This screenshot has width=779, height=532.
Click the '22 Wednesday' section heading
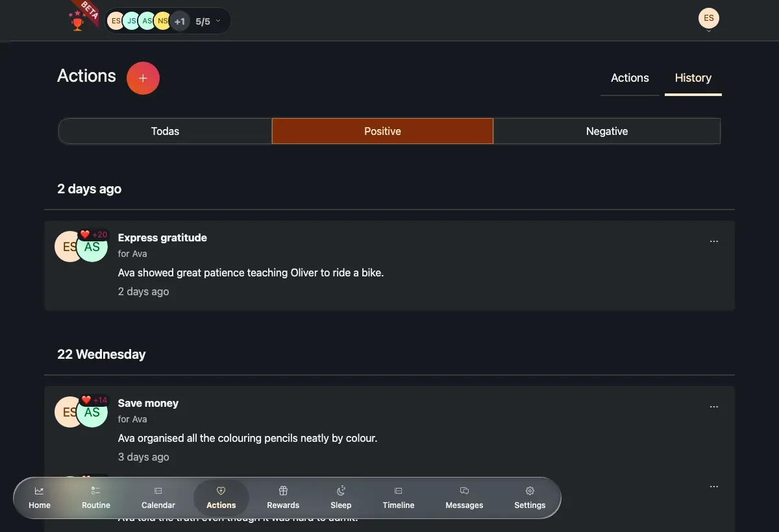tap(101, 354)
